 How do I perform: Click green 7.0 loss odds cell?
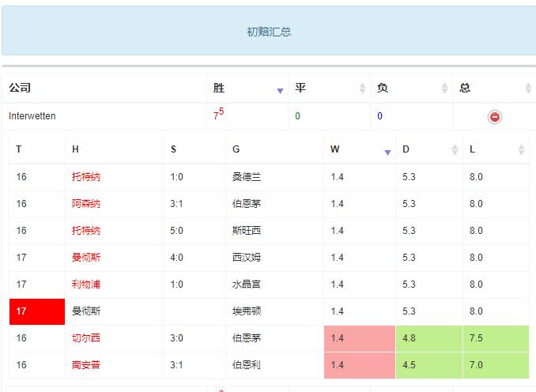(496, 365)
